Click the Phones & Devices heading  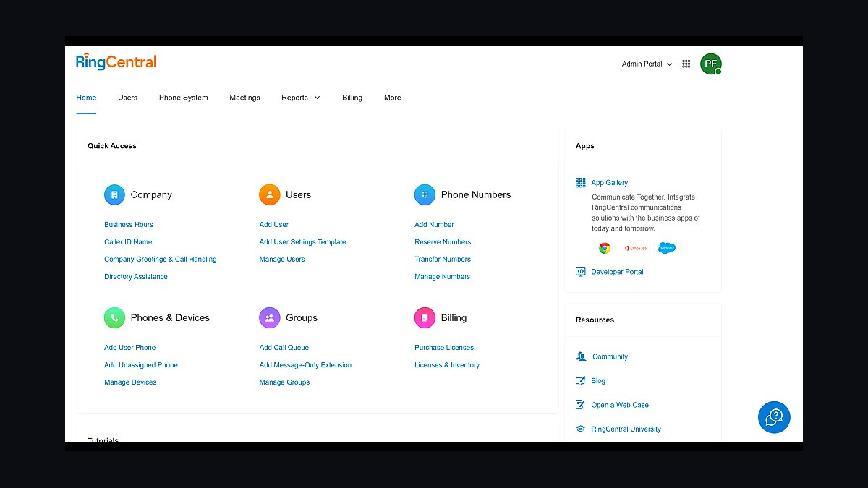point(170,317)
